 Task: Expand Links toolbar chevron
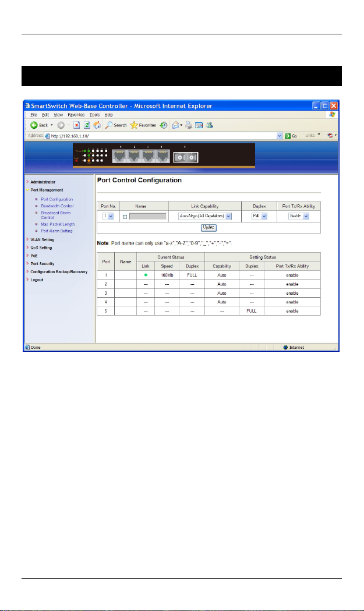coord(319,135)
